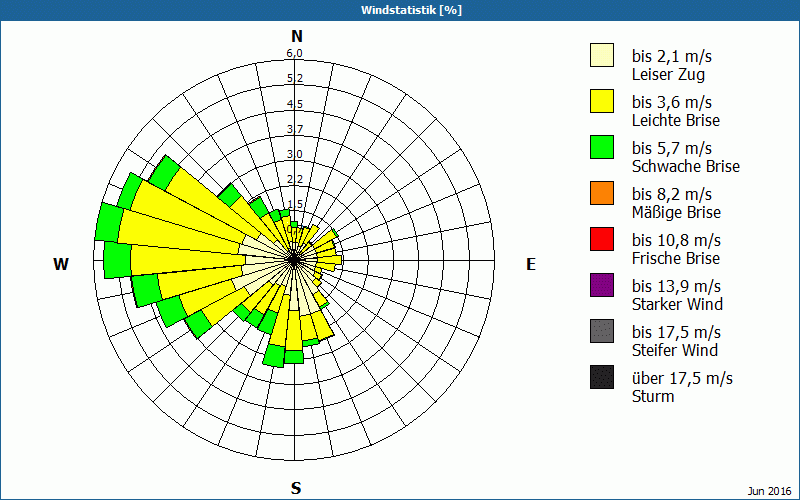Click the 6,0 scale label
This screenshot has height=500, width=800.
click(294, 53)
